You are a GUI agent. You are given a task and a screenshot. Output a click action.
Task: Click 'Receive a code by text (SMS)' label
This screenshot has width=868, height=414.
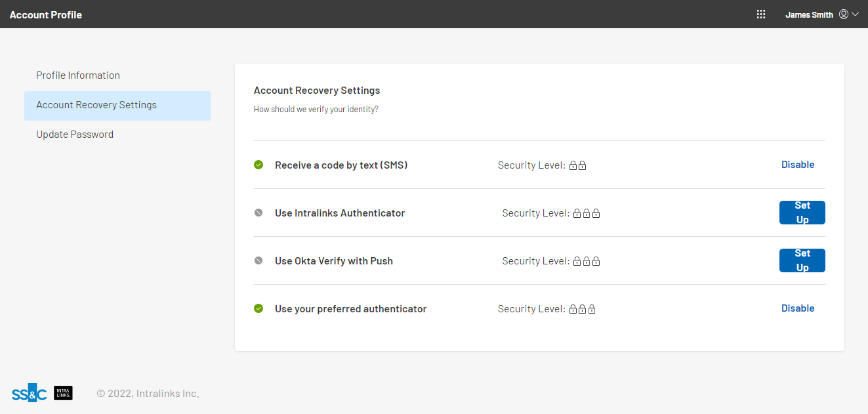click(341, 165)
